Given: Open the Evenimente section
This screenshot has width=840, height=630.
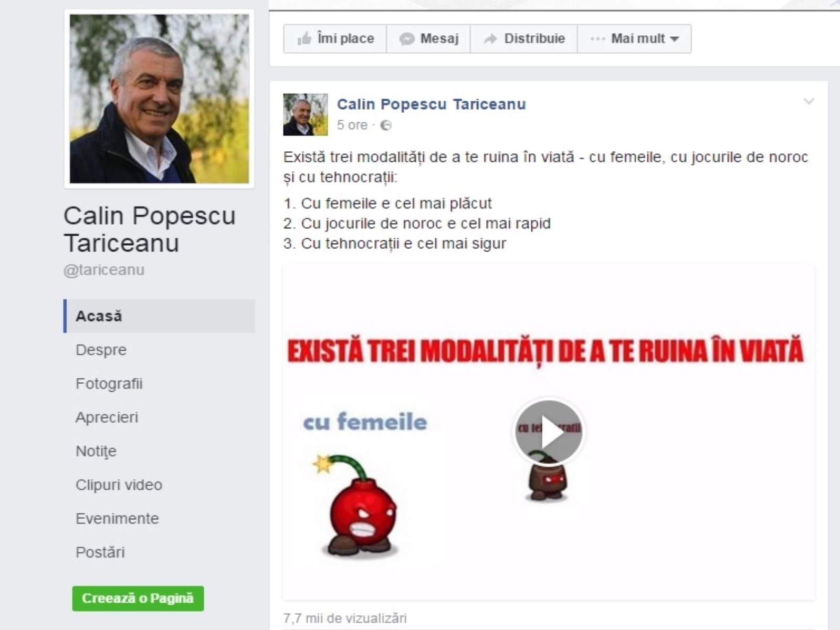Looking at the screenshot, I should pyautogui.click(x=117, y=519).
